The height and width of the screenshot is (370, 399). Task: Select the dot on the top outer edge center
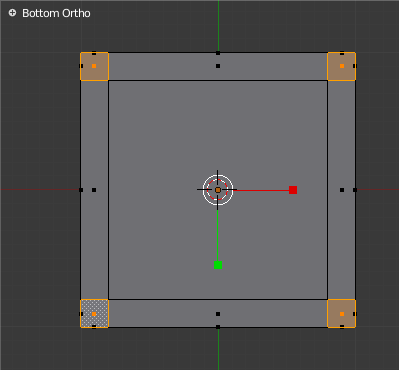(x=218, y=53)
